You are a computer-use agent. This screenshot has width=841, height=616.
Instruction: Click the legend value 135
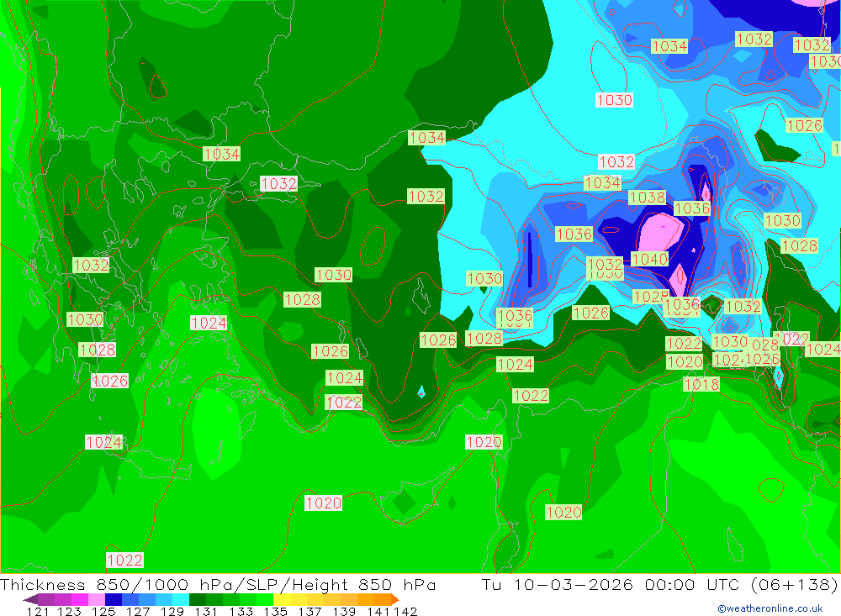(x=275, y=611)
